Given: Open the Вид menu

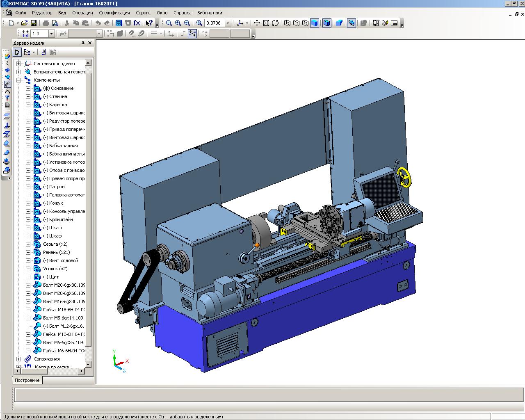Looking at the screenshot, I should pyautogui.click(x=62, y=13).
